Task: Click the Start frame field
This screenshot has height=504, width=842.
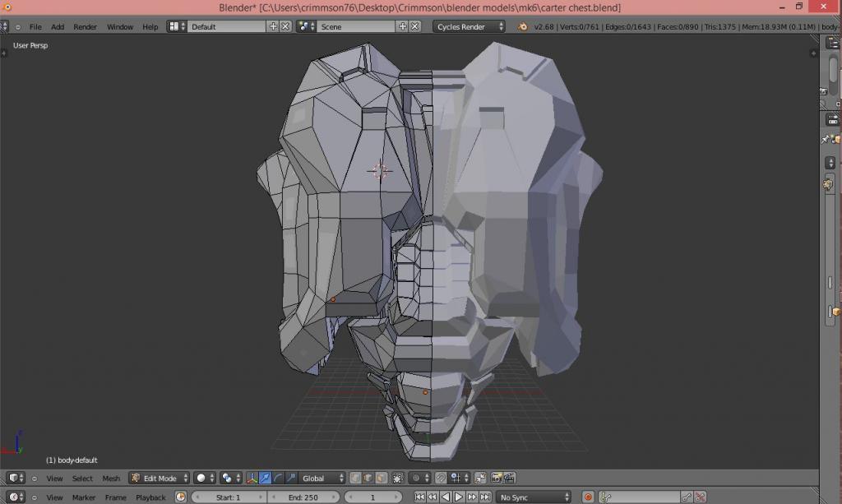Action: (229, 497)
